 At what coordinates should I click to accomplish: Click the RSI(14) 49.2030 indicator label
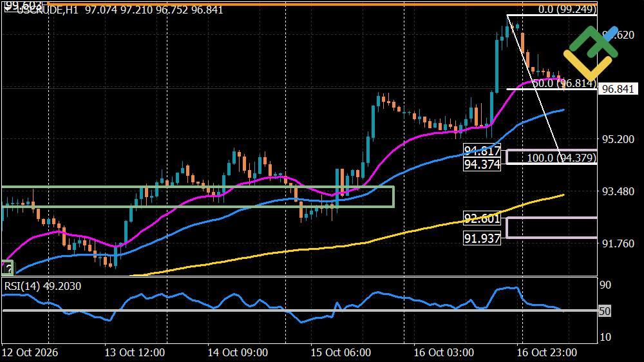43,286
